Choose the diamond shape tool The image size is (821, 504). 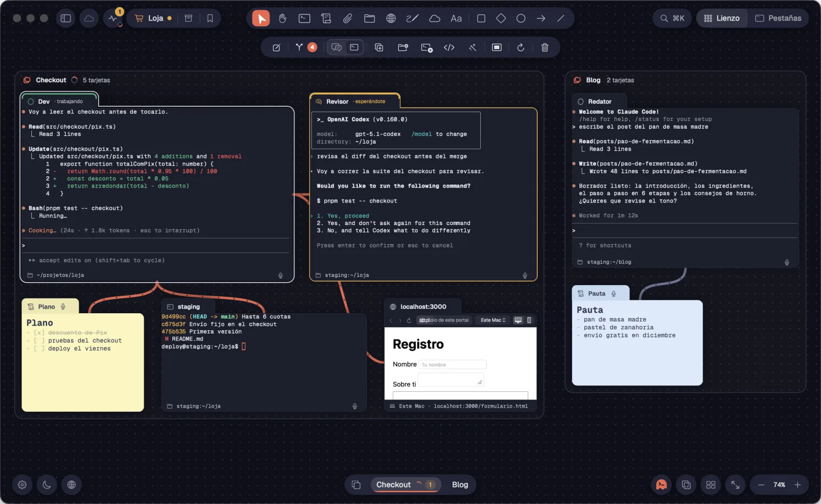click(501, 18)
